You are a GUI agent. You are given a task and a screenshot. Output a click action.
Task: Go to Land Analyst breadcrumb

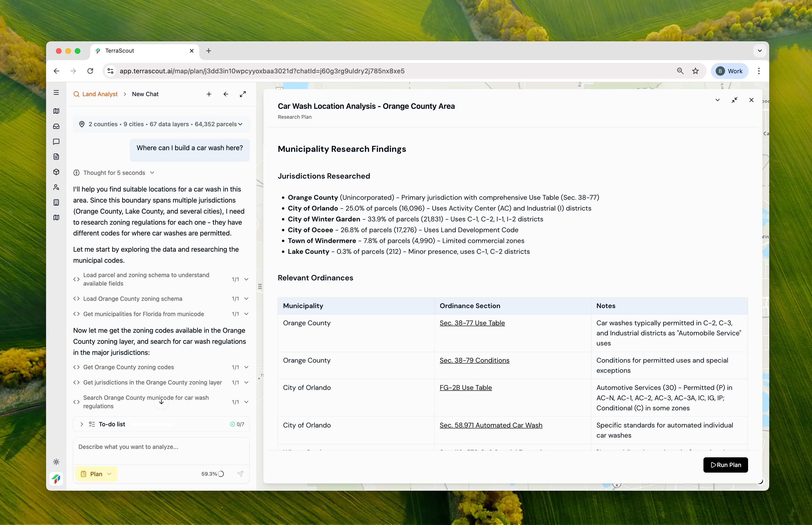[x=99, y=94]
